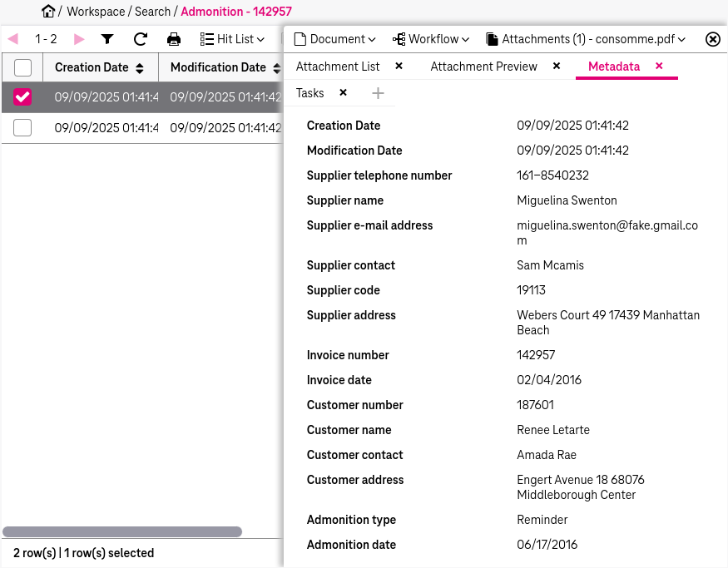The height and width of the screenshot is (568, 728).
Task: Uncheck the selected first row checkbox
Action: coord(22,97)
